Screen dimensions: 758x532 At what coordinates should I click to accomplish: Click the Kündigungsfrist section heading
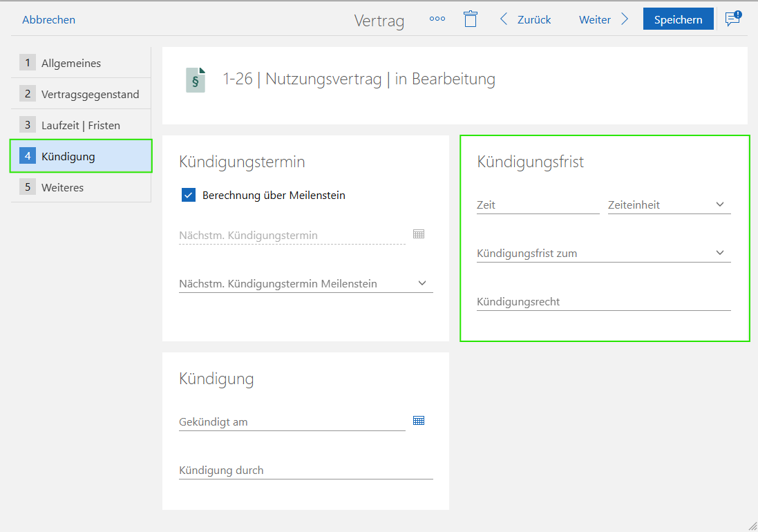[530, 162]
